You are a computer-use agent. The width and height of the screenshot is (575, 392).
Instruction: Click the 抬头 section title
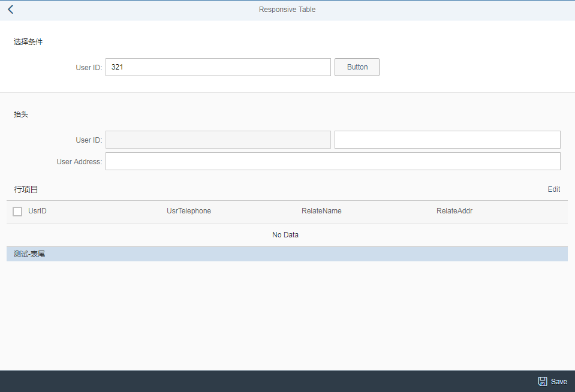(21, 114)
